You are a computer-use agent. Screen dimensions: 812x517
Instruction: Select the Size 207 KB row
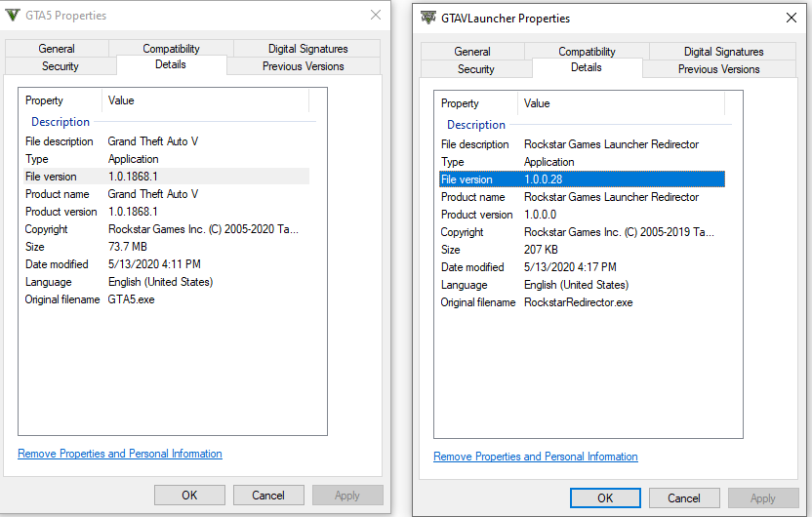click(x=579, y=250)
